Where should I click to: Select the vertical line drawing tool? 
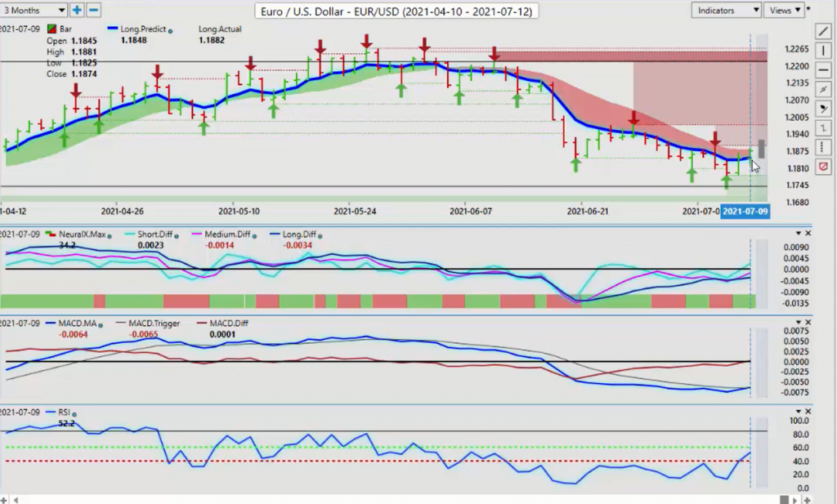[x=824, y=51]
